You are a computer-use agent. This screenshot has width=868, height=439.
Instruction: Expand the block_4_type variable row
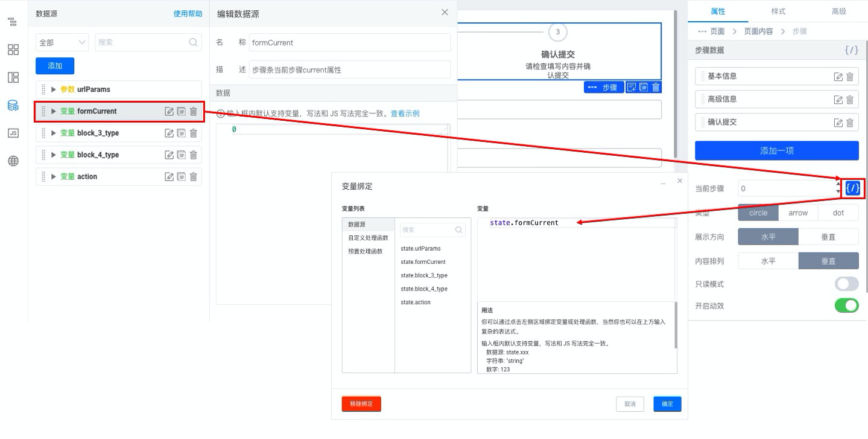54,155
